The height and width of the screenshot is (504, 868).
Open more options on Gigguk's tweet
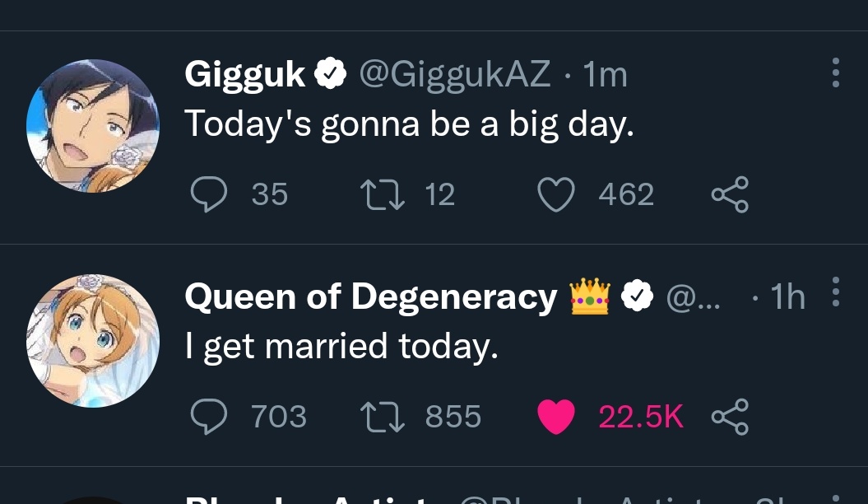click(836, 73)
